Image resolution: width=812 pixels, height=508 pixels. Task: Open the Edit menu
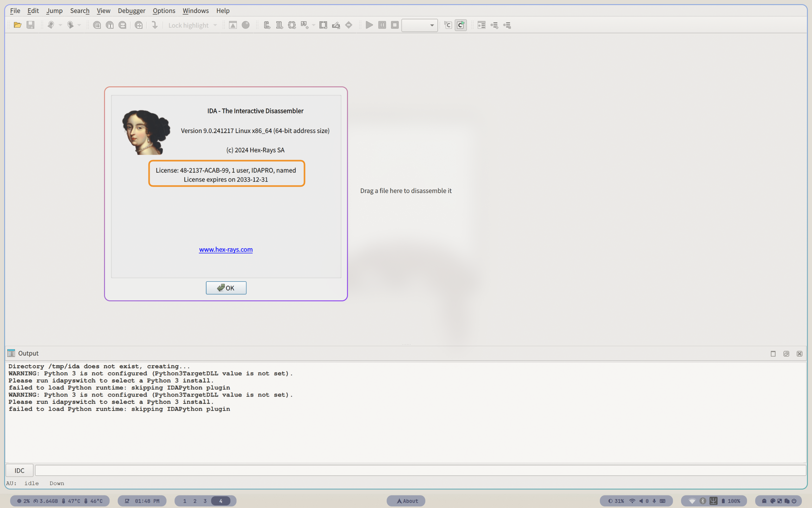[33, 10]
